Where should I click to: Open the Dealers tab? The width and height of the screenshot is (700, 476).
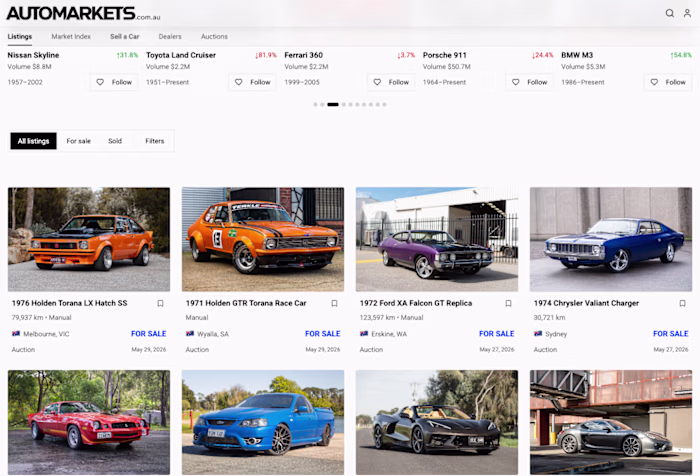coord(170,37)
